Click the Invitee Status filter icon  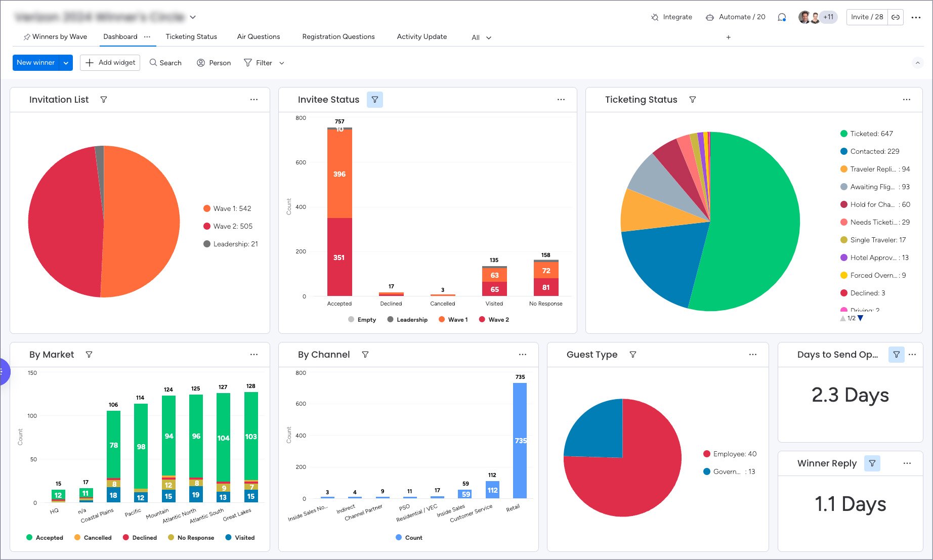374,100
